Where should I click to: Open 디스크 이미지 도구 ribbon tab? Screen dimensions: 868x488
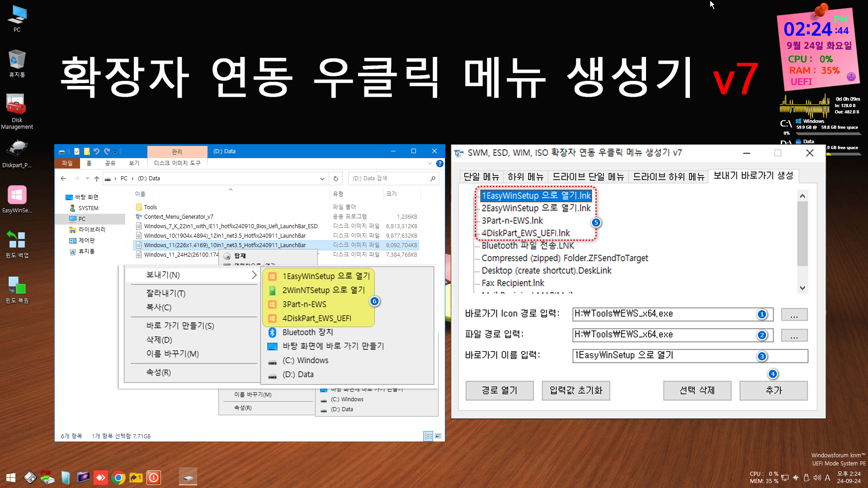[x=177, y=163]
